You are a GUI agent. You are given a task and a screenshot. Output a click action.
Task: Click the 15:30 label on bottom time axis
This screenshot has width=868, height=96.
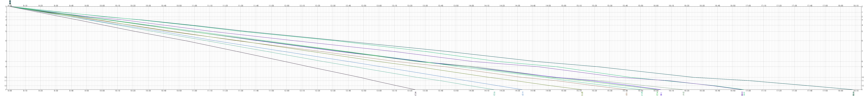610,91
